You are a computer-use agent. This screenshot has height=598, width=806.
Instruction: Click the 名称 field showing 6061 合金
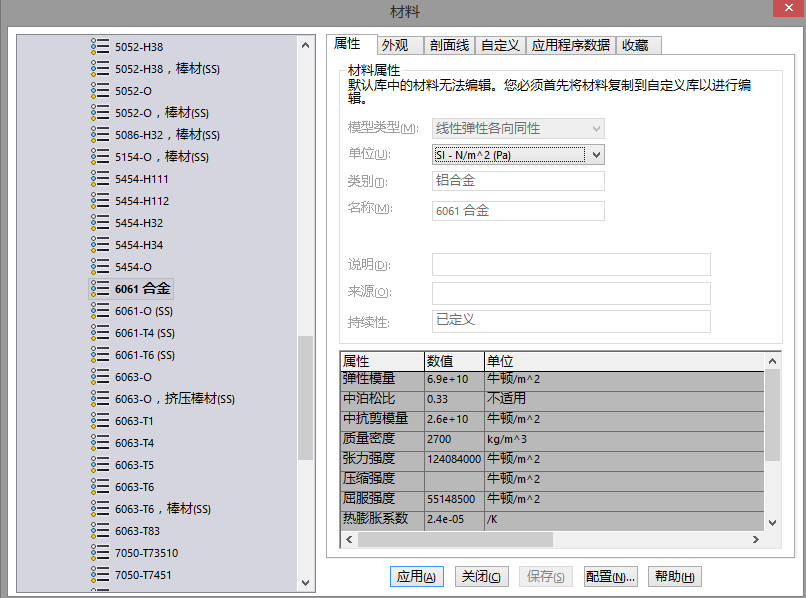(518, 211)
